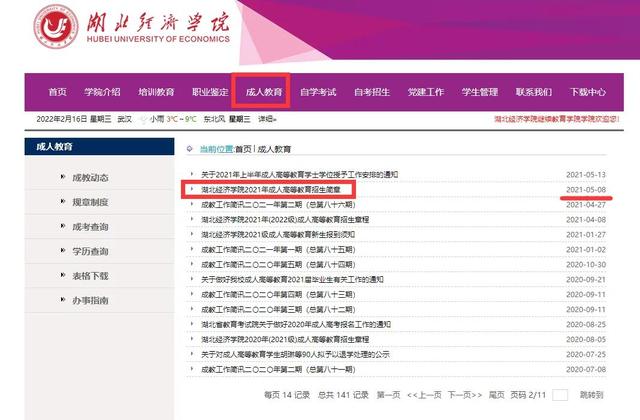Open 自考招生 menu item
Viewport: 640px width, 420px height.
(x=372, y=92)
